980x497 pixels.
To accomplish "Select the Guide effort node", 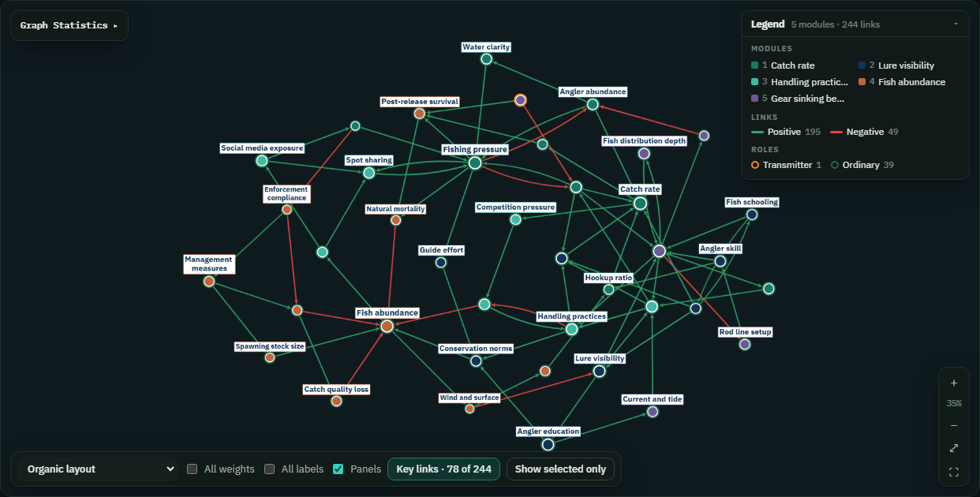I will 441,262.
